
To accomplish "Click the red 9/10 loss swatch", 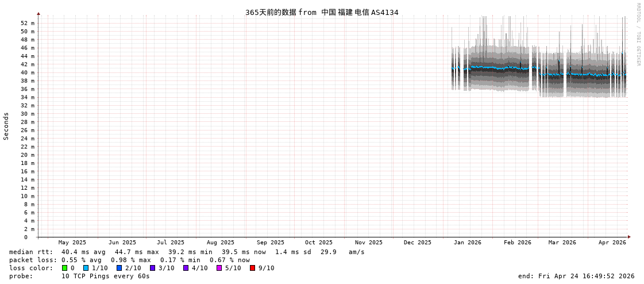I will pyautogui.click(x=252, y=268).
